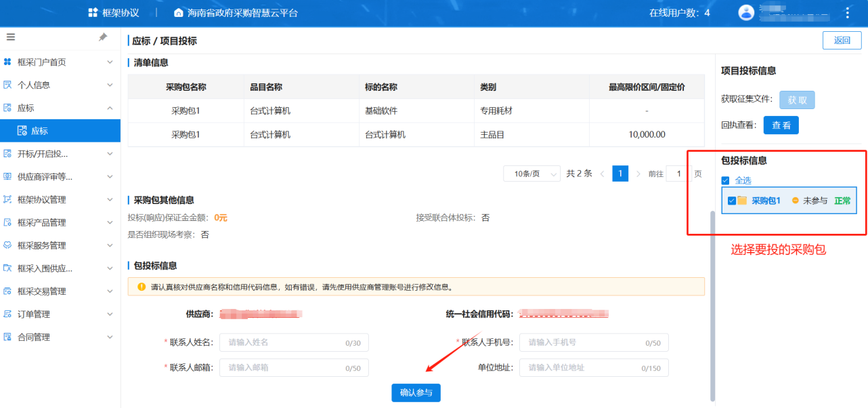The width and height of the screenshot is (868, 408).
Task: Click the 获取 button for 征集文件
Action: (797, 100)
